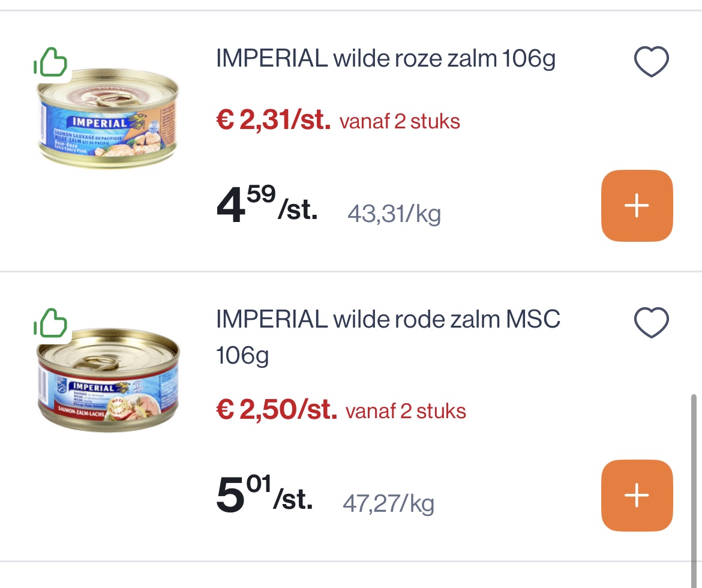Click the plus icon to add roze zalm
The image size is (702, 588).
tap(637, 206)
